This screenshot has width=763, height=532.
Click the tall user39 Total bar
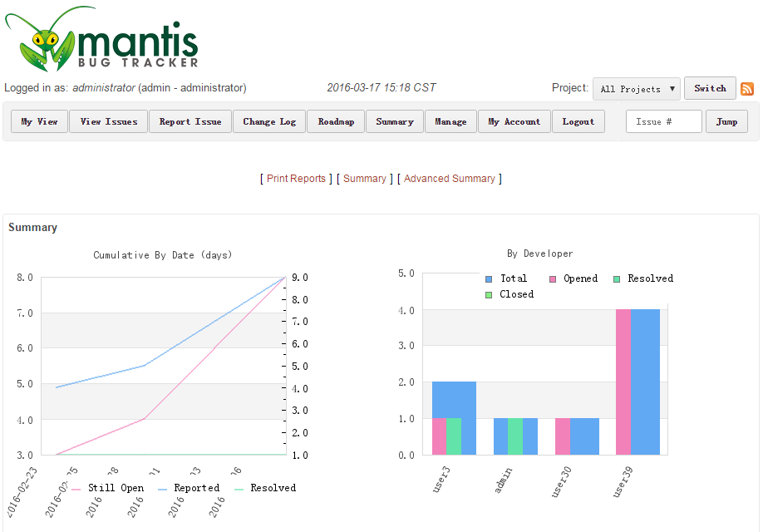645,382
